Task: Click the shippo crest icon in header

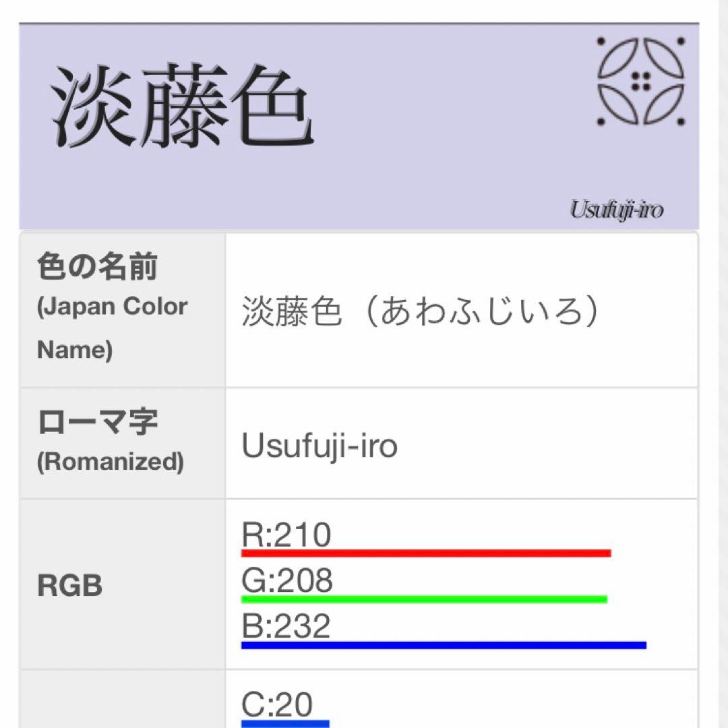Action: [640, 82]
